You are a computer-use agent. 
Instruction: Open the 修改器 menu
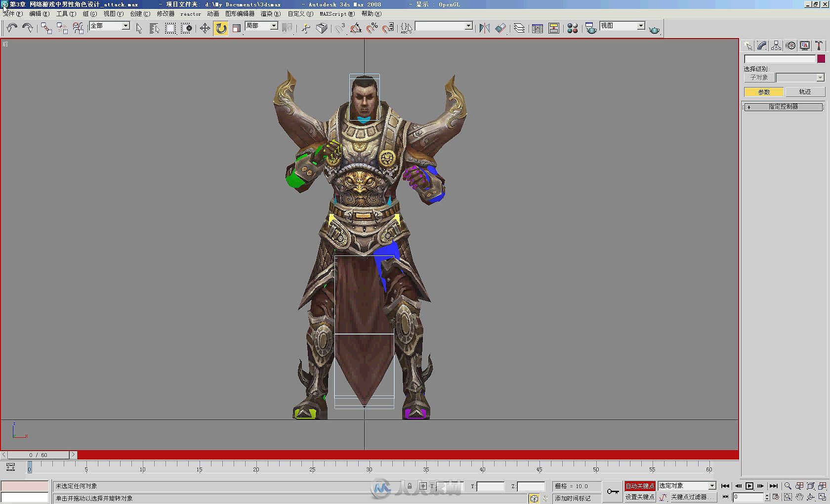[166, 14]
